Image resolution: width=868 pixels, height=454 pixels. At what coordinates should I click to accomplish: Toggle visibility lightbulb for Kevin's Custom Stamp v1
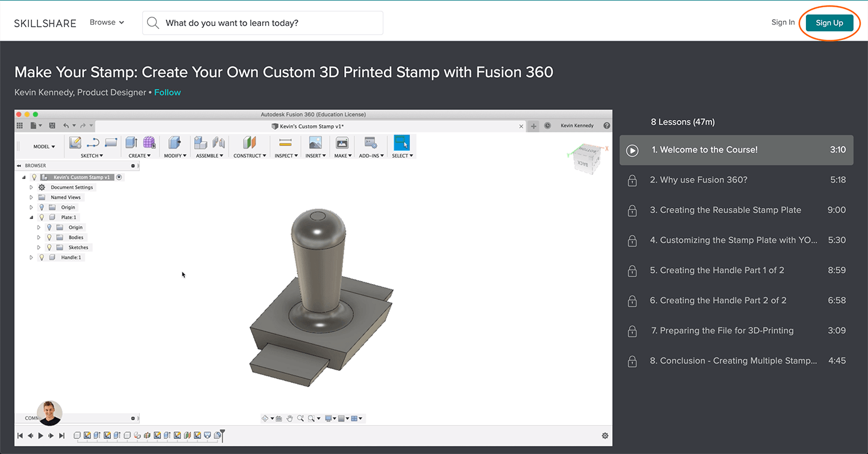34,177
